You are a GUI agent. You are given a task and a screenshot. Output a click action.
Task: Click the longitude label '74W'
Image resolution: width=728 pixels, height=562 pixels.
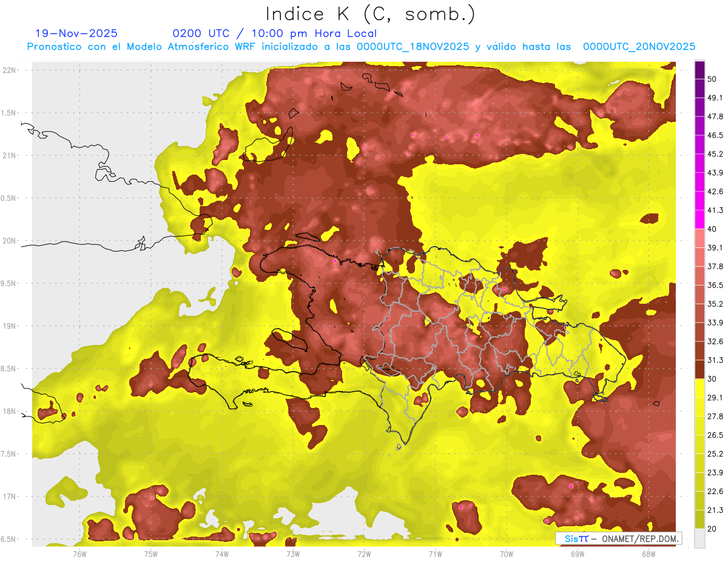point(221,554)
